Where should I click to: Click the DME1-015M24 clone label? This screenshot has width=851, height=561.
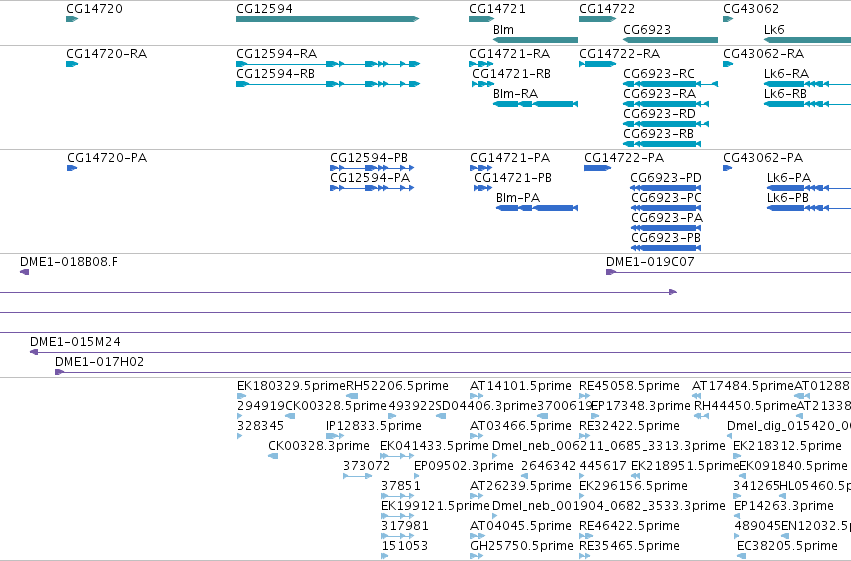(75, 342)
